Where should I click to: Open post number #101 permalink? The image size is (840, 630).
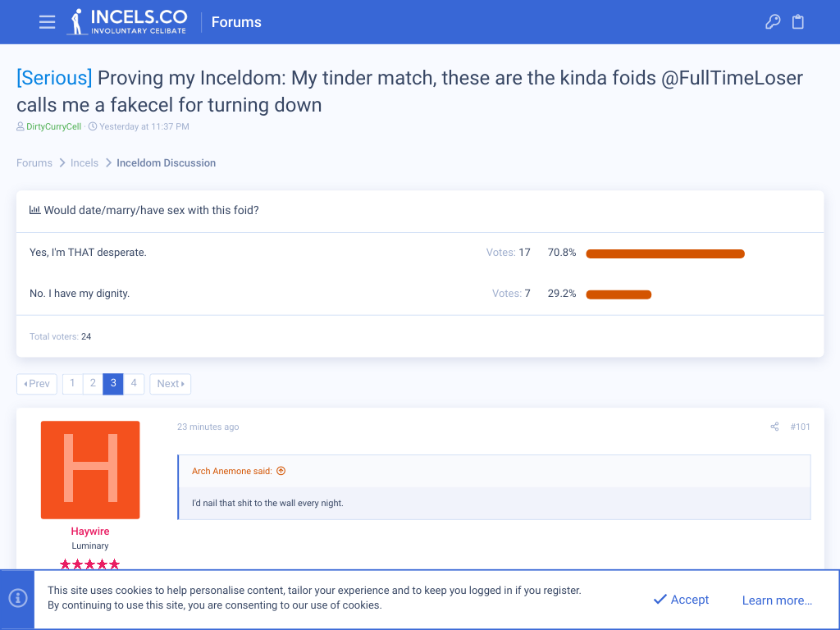[800, 427]
